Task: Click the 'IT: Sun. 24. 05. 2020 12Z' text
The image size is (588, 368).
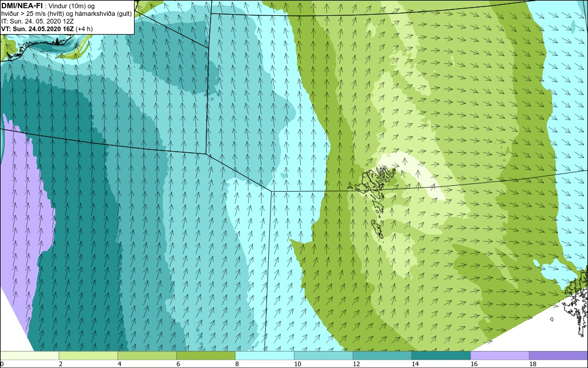Action: [38, 21]
